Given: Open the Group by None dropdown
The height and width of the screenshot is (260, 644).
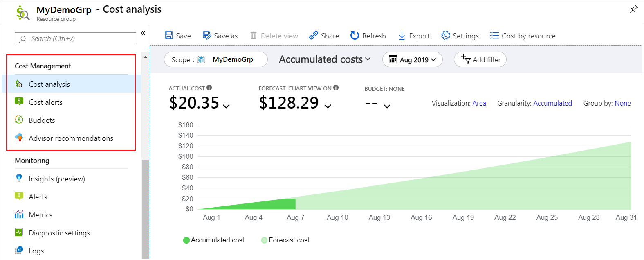Looking at the screenshot, I should point(622,103).
